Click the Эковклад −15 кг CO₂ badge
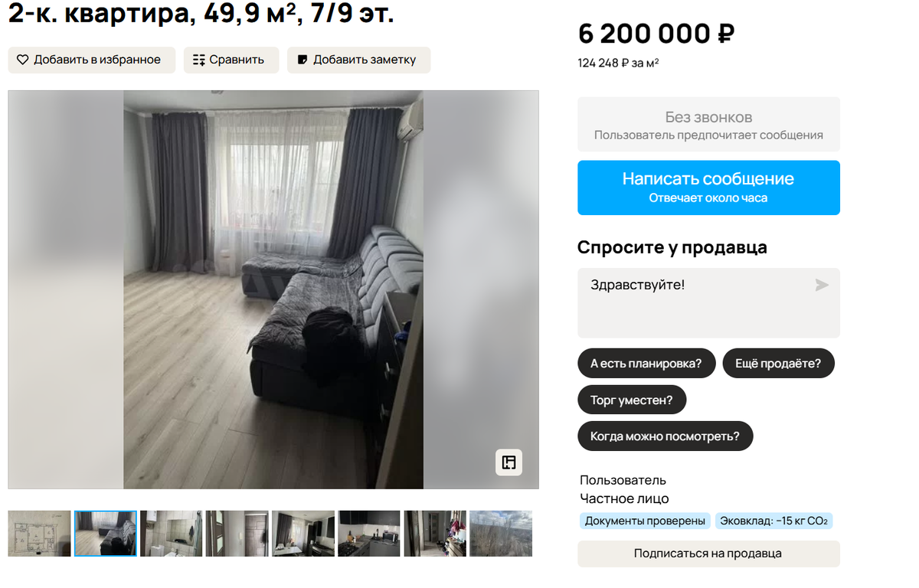Viewport: 919px width, 588px height. coord(774,521)
